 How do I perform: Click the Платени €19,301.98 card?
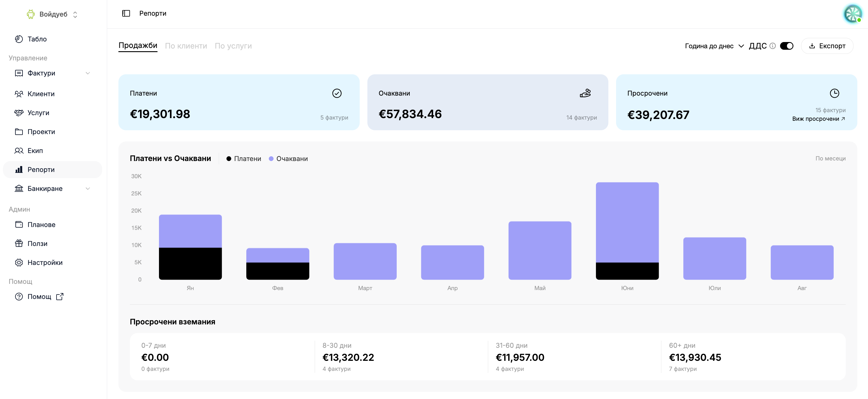click(239, 102)
